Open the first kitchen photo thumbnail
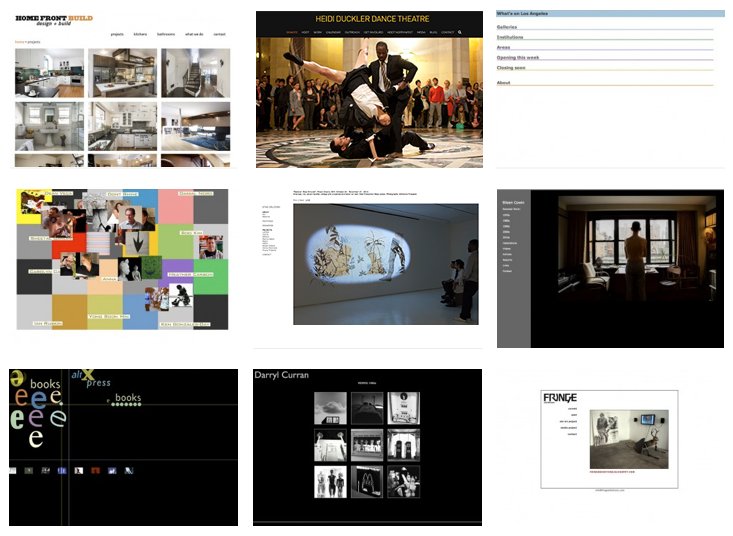 click(x=49, y=73)
